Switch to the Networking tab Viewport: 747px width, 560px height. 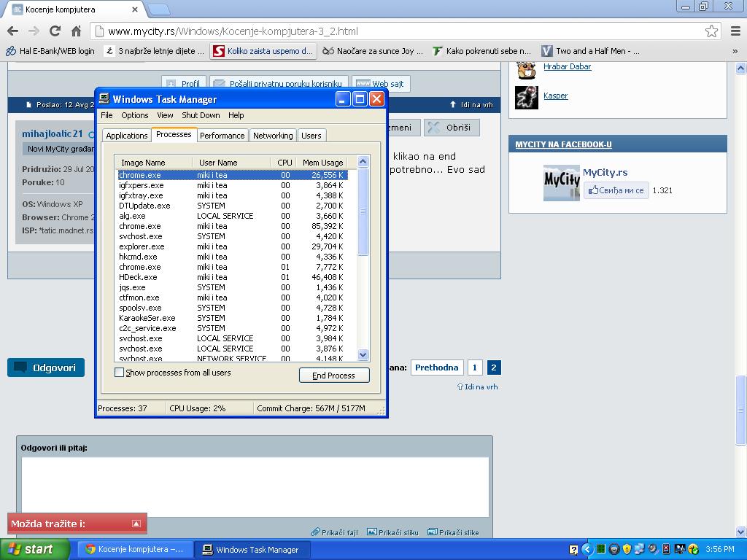point(273,136)
